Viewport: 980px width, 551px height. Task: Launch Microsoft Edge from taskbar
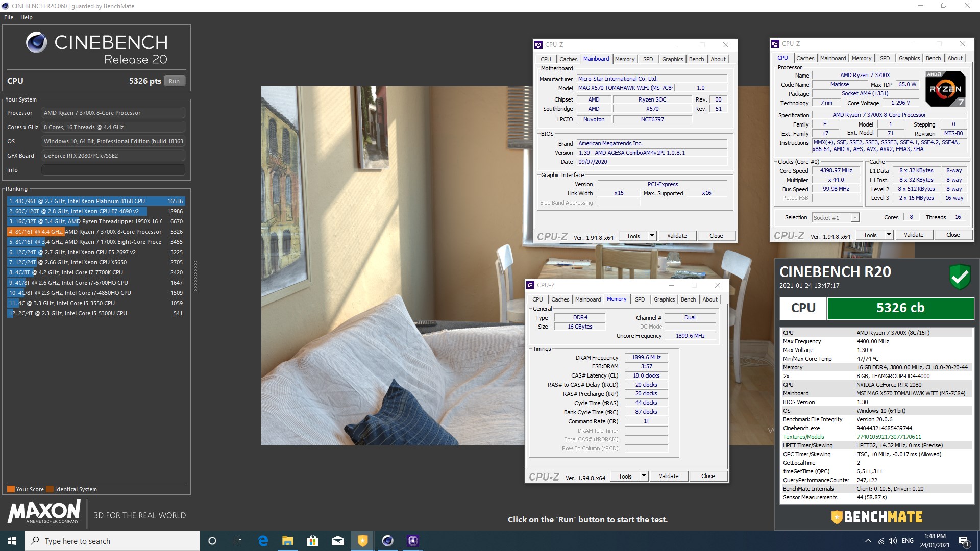pos(263,541)
